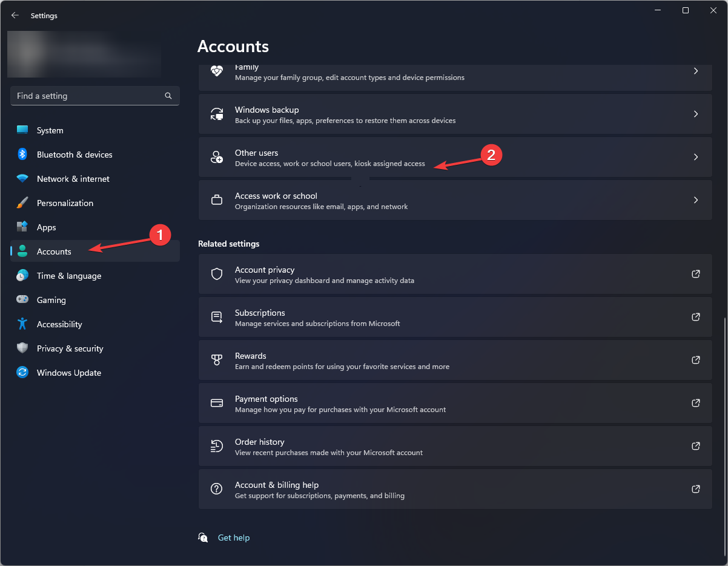The width and height of the screenshot is (728, 566).
Task: Select Bluetooth & devices icon
Action: point(22,155)
